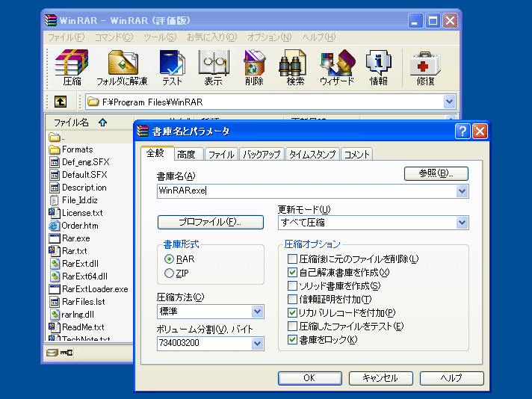Click the License.txt file icon

55,213
